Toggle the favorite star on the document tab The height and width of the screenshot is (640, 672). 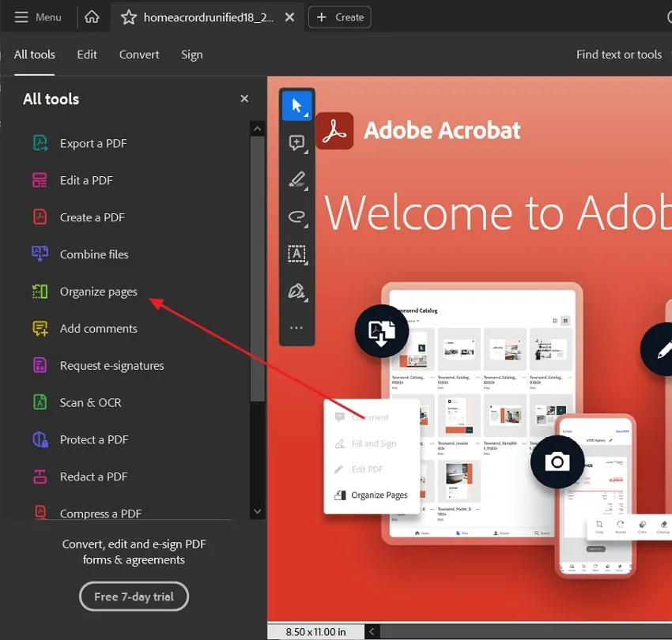tap(129, 17)
